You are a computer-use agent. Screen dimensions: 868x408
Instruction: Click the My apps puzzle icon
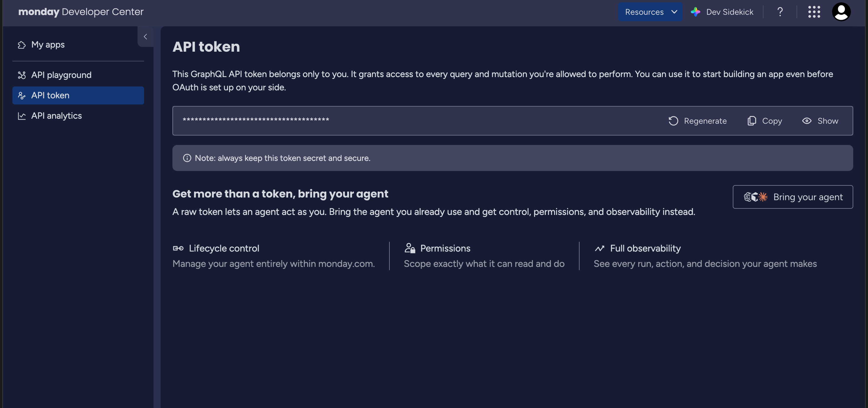pos(22,45)
